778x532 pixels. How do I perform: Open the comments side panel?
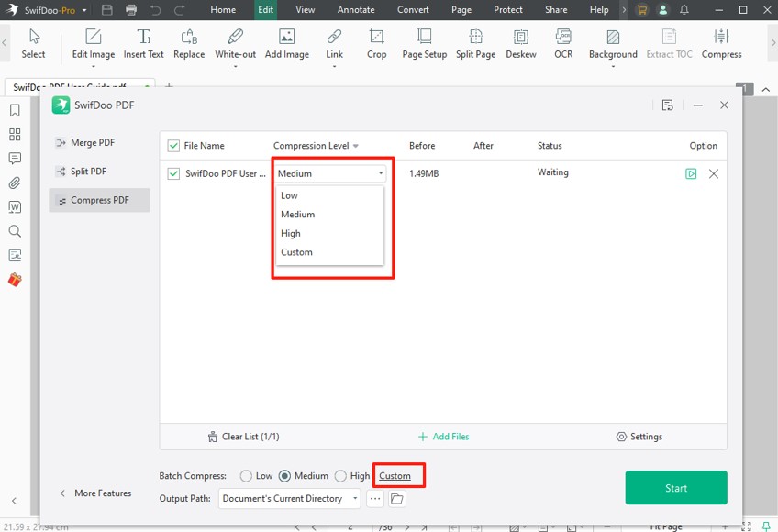(15, 159)
